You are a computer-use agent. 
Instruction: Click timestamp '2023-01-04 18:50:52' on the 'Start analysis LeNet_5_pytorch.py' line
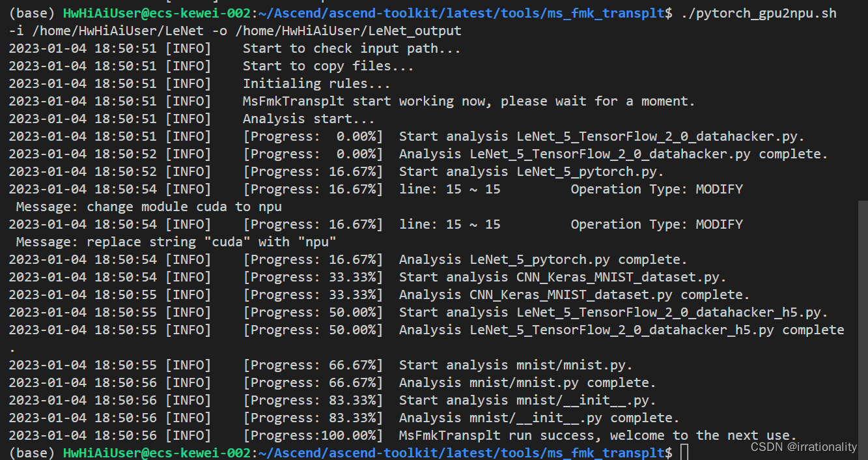click(83, 171)
